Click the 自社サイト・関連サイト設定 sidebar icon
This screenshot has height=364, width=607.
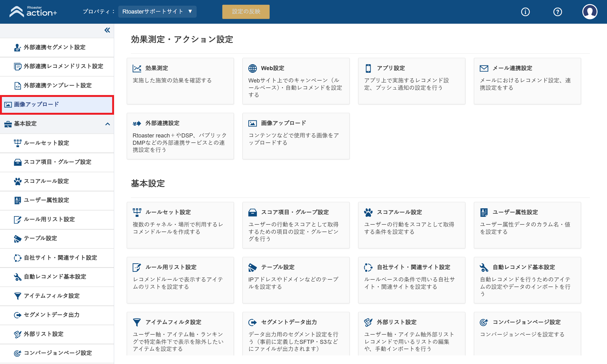tap(18, 258)
